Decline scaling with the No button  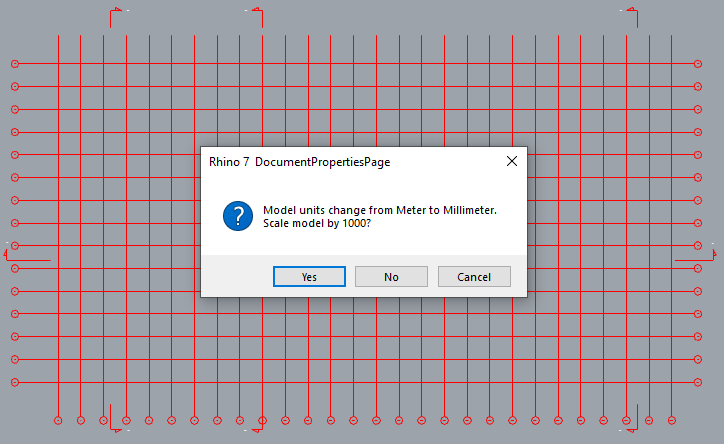tap(391, 276)
